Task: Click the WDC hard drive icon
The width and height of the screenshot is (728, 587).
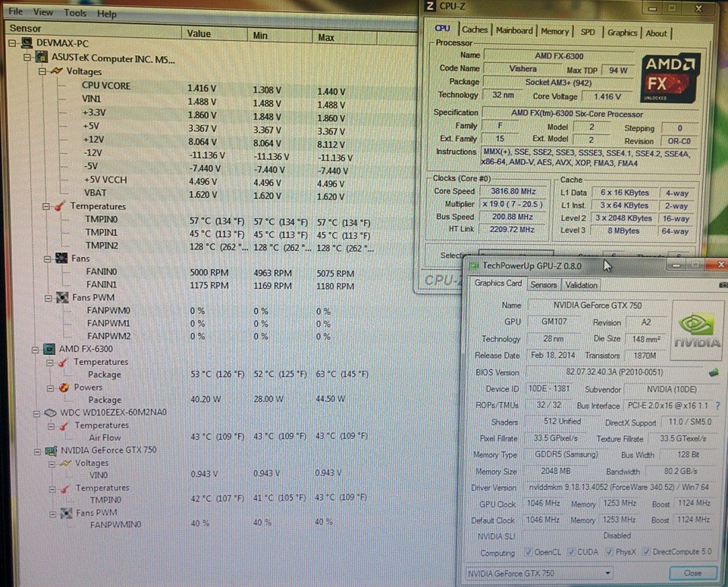Action: pos(50,413)
